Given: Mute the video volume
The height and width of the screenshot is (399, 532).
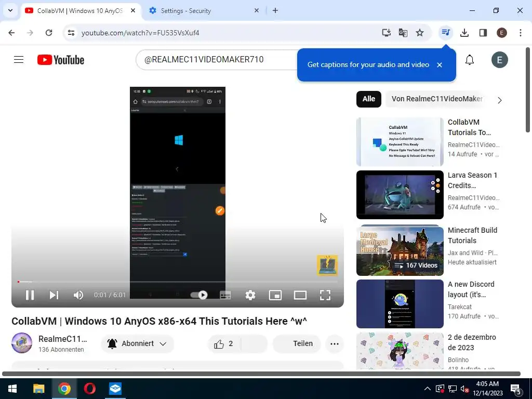Looking at the screenshot, I should point(78,295).
